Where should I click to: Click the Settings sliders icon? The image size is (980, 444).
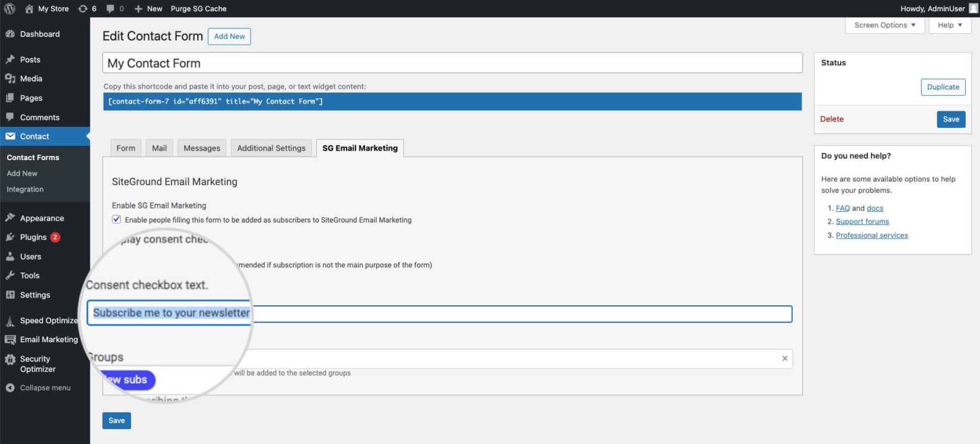10,295
